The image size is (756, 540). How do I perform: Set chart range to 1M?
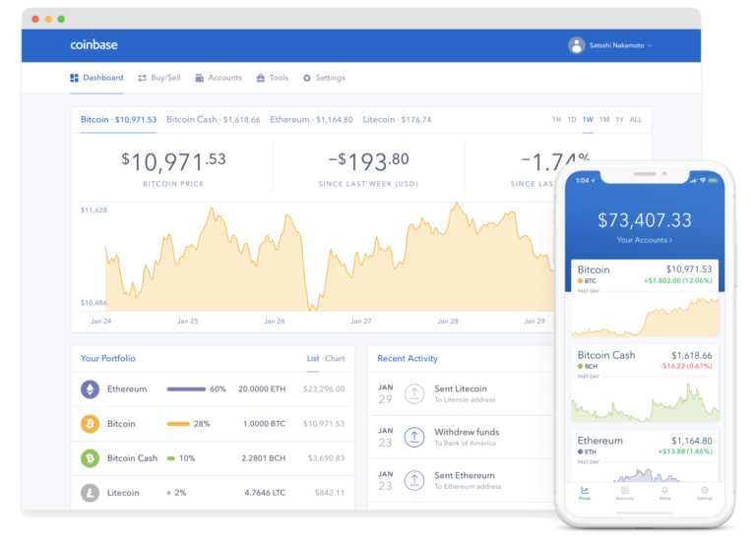coord(604,119)
